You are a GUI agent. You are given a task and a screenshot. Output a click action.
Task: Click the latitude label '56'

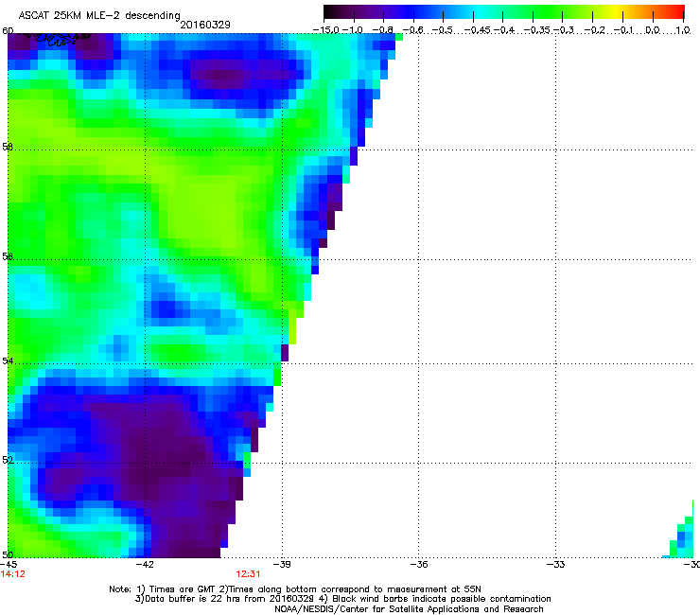tap(8, 256)
